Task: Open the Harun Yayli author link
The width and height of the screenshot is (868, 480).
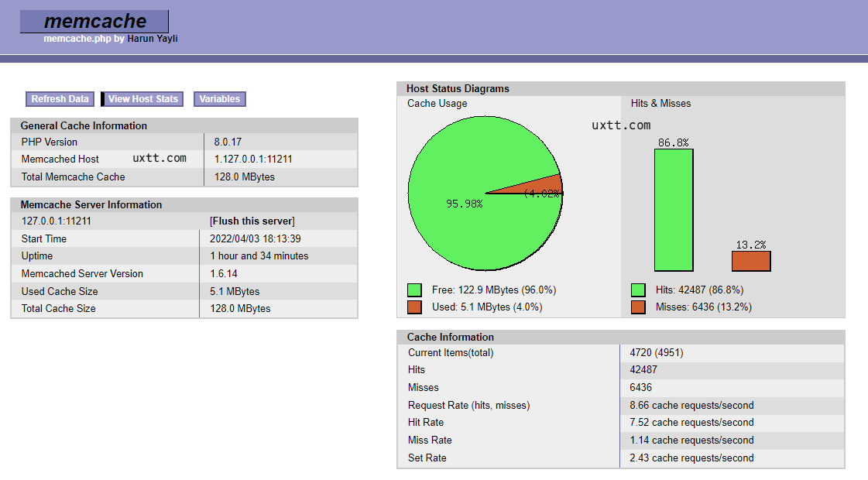Action: 153,38
